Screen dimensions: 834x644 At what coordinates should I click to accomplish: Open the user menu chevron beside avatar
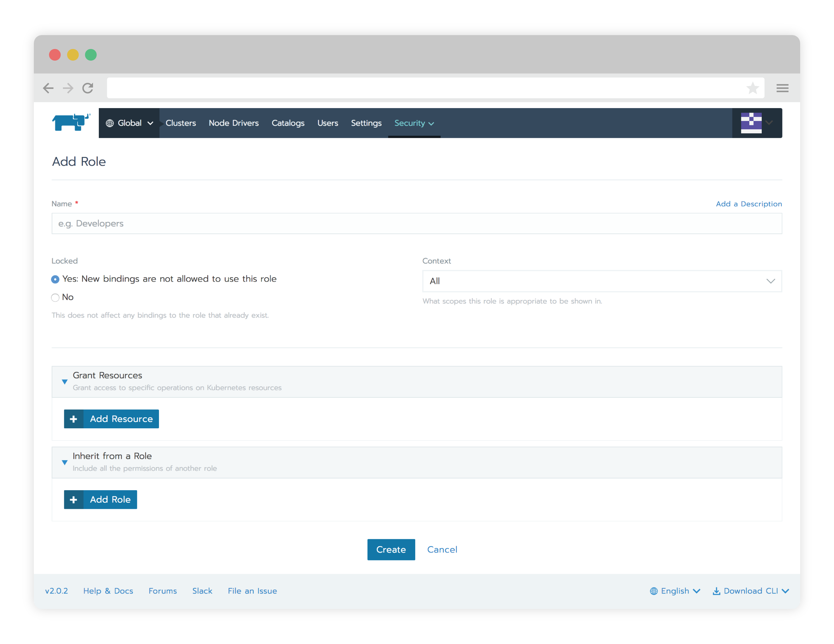769,123
